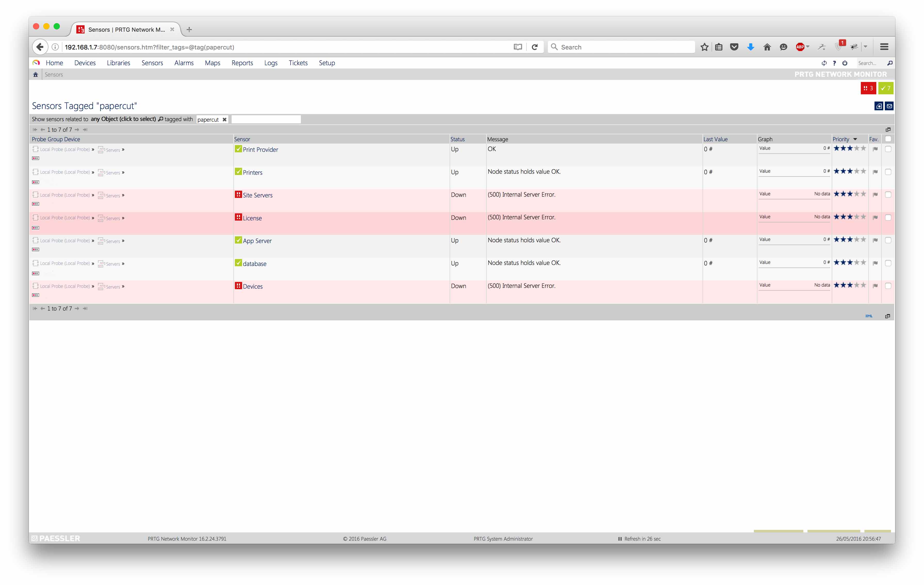Check the License row checkbox
This screenshot has height=585, width=924.
888,218
